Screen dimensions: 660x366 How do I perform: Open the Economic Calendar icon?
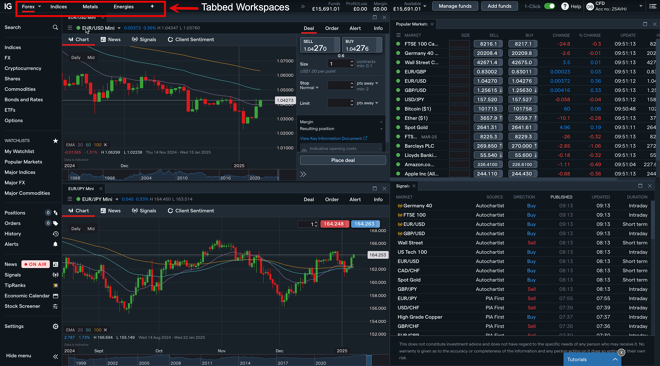(x=55, y=296)
